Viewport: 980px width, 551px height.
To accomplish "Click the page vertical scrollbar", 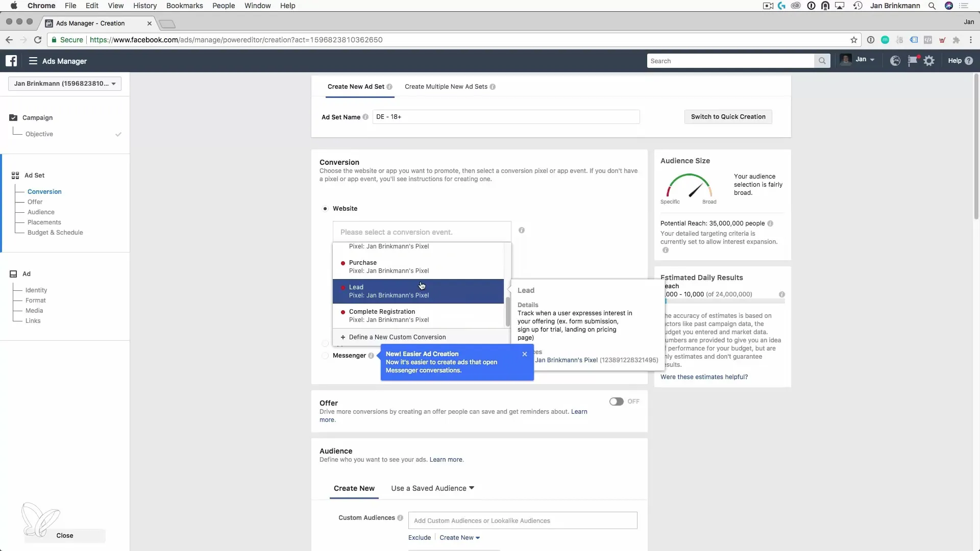I will coord(976,148).
